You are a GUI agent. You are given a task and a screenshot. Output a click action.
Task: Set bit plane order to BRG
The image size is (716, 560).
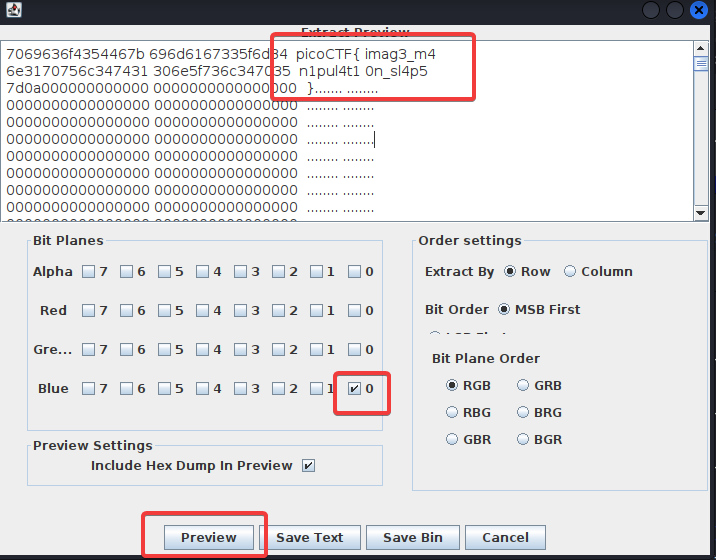tap(523, 412)
